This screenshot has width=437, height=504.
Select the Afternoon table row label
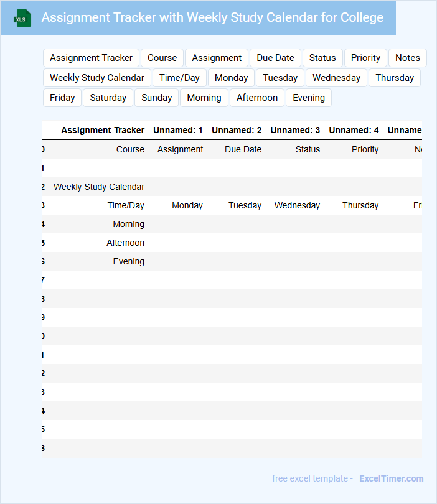point(125,243)
